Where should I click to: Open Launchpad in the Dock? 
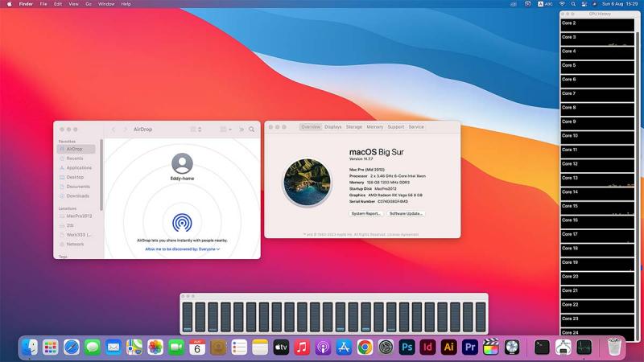[x=51, y=348]
